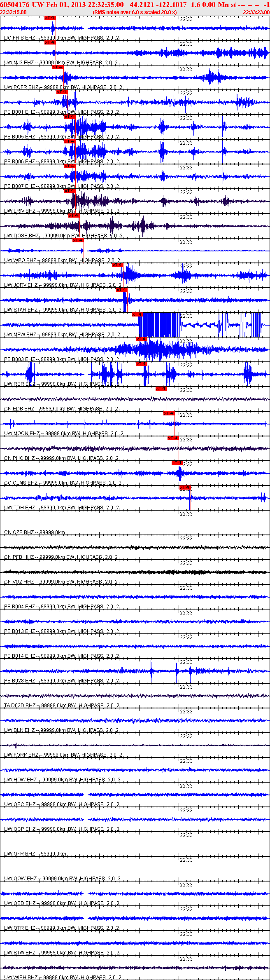
Task: Select the red pick marker on UW.TDH trace
Action: click(x=185, y=488)
